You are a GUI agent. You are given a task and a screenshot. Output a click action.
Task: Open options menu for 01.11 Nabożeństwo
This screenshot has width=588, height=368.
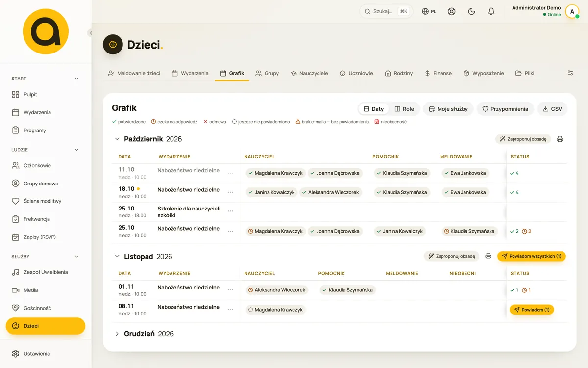[x=231, y=290]
